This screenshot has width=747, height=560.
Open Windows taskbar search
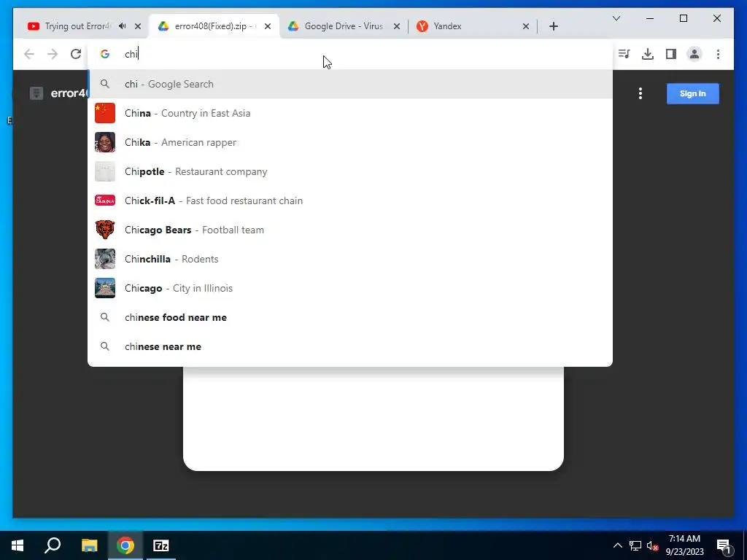(x=53, y=545)
